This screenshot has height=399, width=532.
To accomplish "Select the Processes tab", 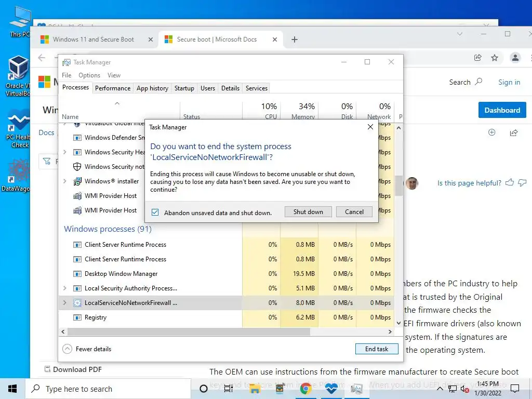I will point(75,87).
